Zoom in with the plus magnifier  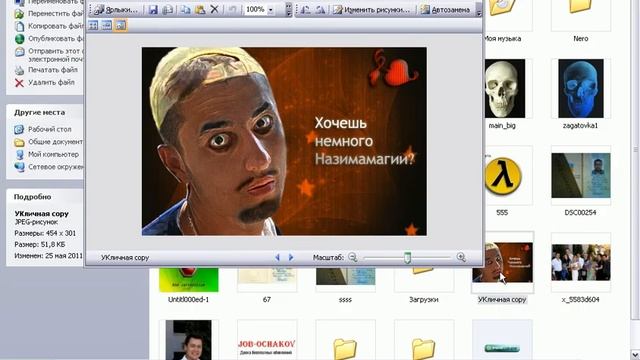pos(461,257)
